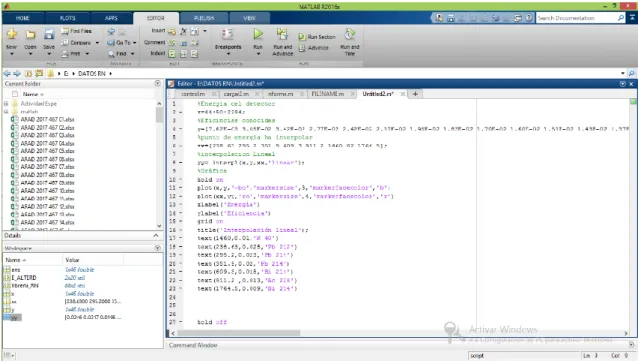The image size is (638, 361).
Task: Click Run and Time icon
Action: [x=350, y=34]
